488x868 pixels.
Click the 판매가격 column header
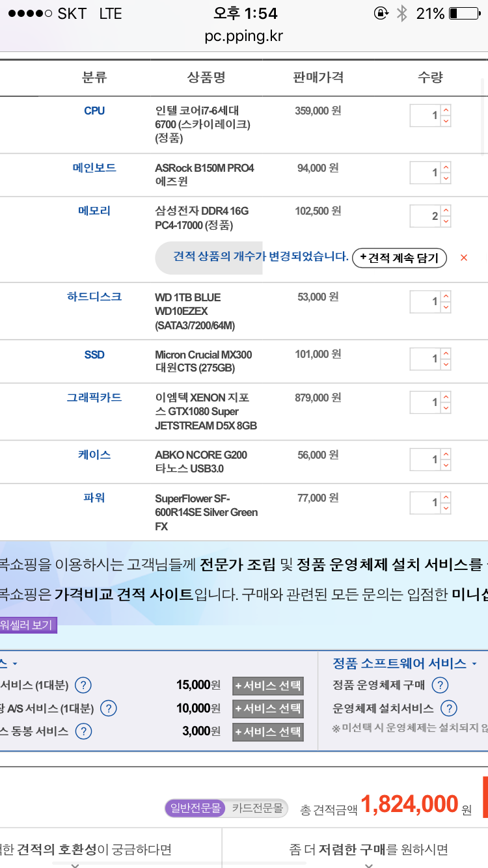point(318,77)
